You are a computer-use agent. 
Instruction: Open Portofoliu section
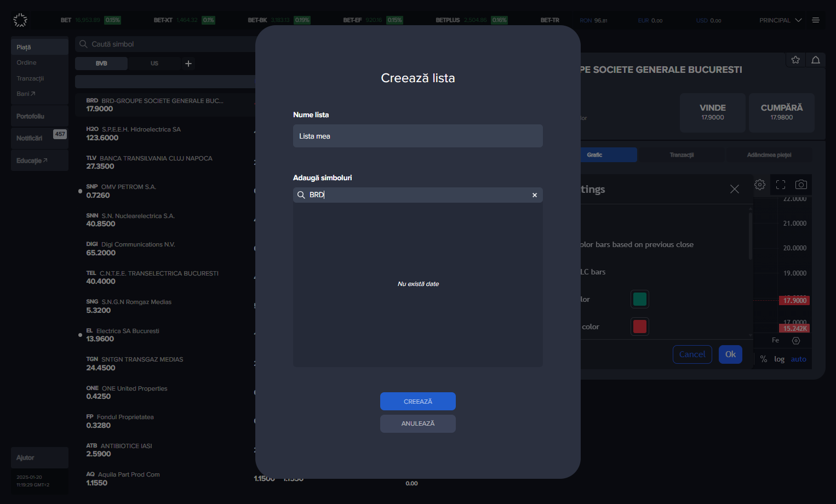pyautogui.click(x=39, y=116)
